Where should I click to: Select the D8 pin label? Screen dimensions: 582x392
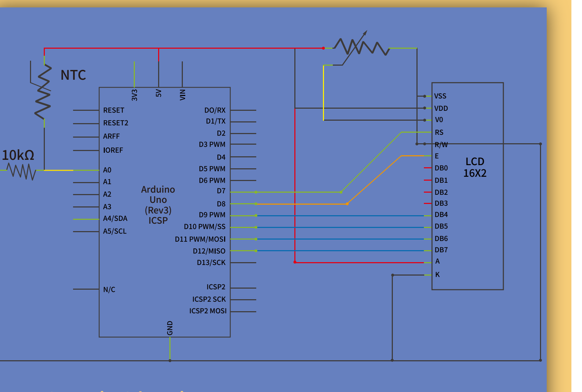(x=221, y=204)
